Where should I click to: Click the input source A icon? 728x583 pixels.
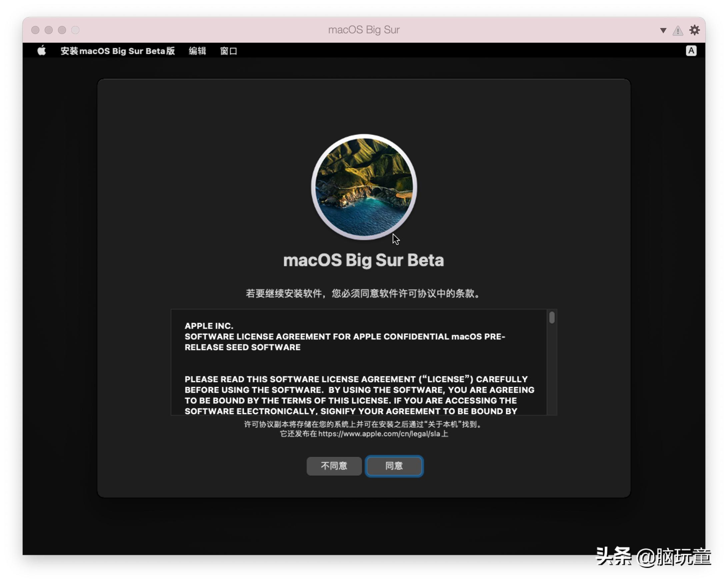691,51
